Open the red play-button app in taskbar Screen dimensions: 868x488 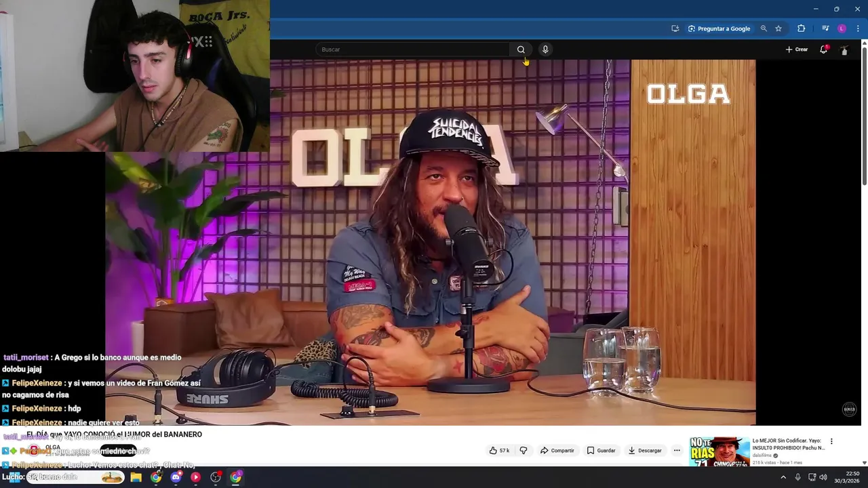pos(195,477)
